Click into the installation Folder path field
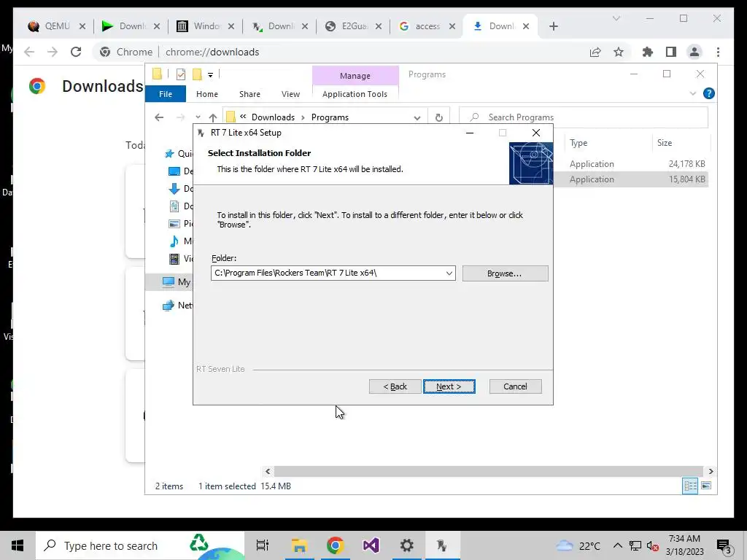The image size is (747, 560). pos(328,273)
